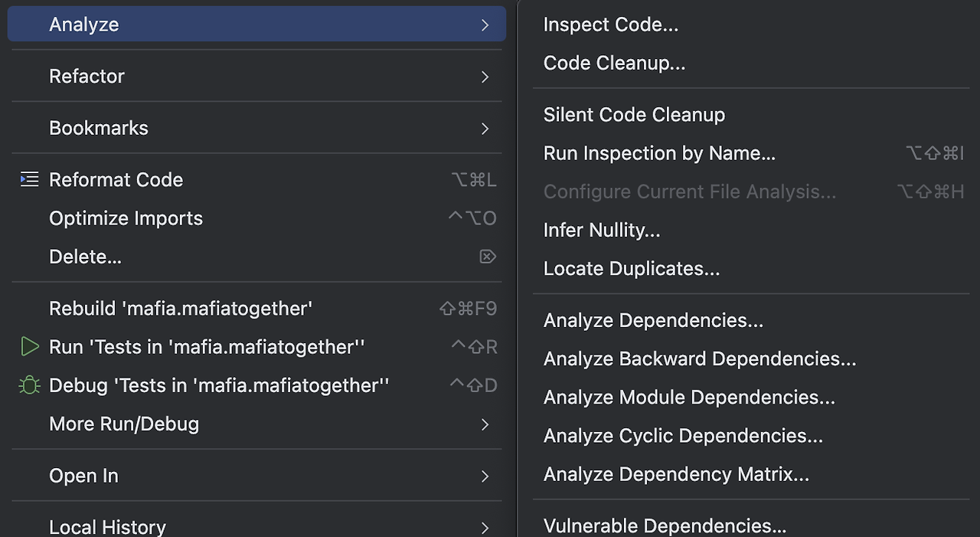Select Locate Duplicates entry
The image size is (980, 537).
pos(632,269)
